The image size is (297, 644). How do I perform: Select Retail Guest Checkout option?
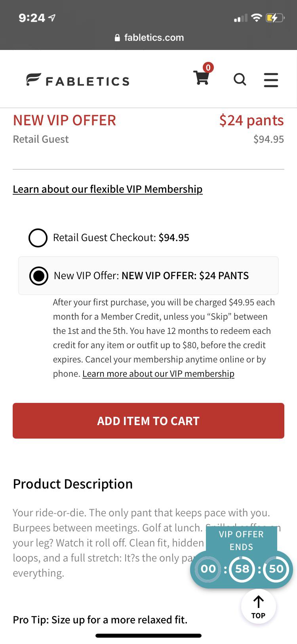(x=38, y=238)
